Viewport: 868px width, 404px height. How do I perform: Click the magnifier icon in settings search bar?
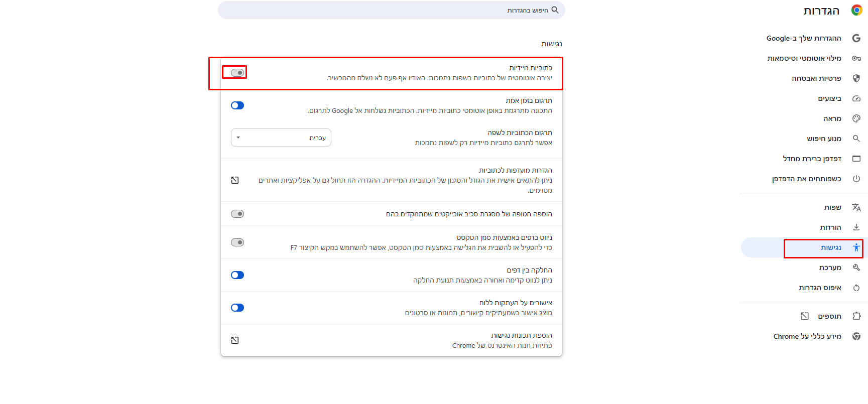(555, 10)
